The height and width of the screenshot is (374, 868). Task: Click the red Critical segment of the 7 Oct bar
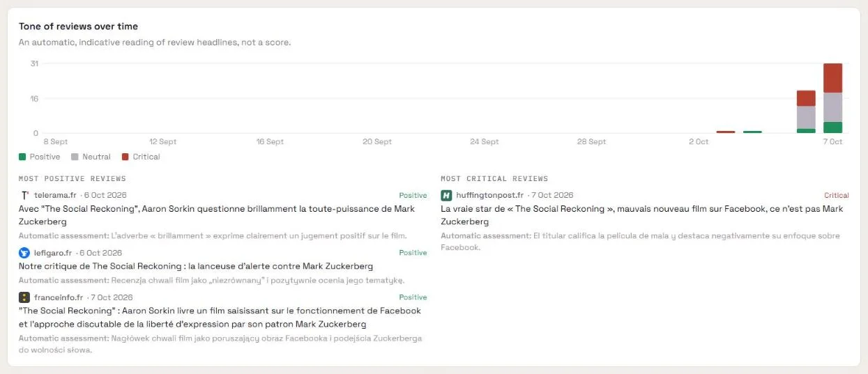[x=832, y=78]
